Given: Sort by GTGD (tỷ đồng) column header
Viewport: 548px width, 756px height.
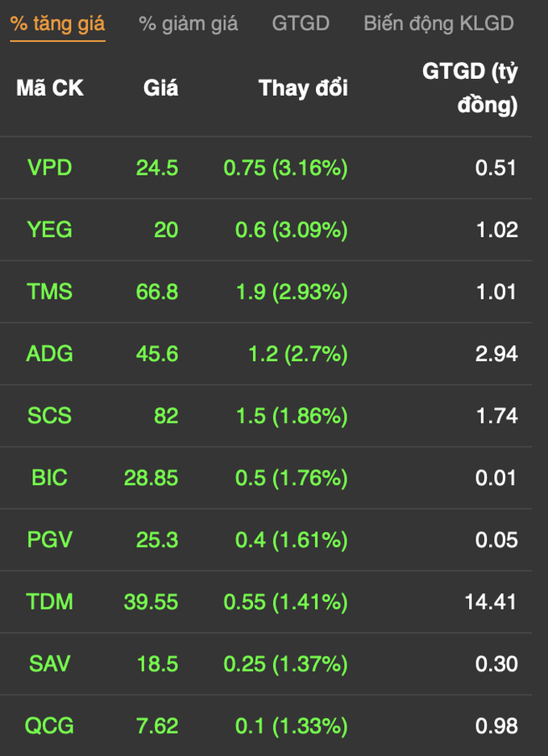Looking at the screenshot, I should coord(470,88).
